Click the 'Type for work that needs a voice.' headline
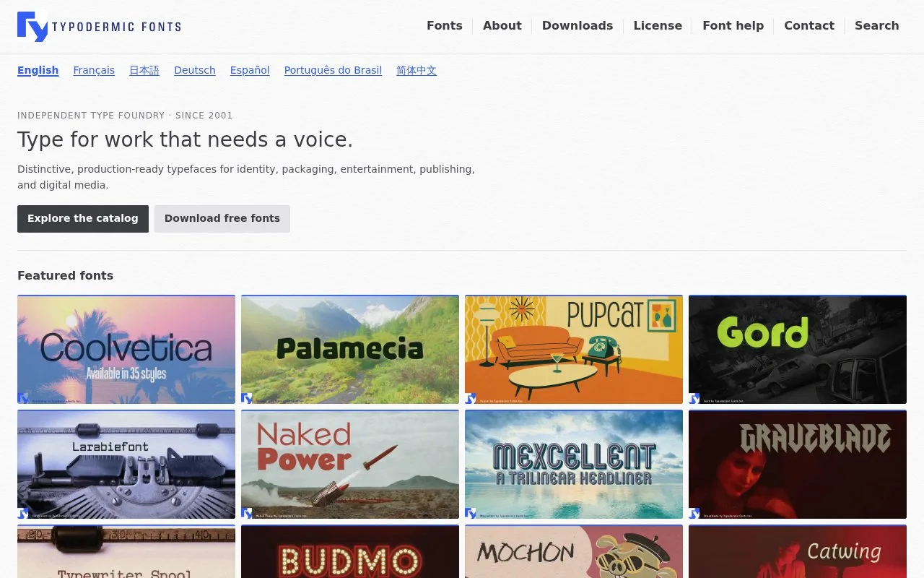The height and width of the screenshot is (578, 924). coord(186,139)
